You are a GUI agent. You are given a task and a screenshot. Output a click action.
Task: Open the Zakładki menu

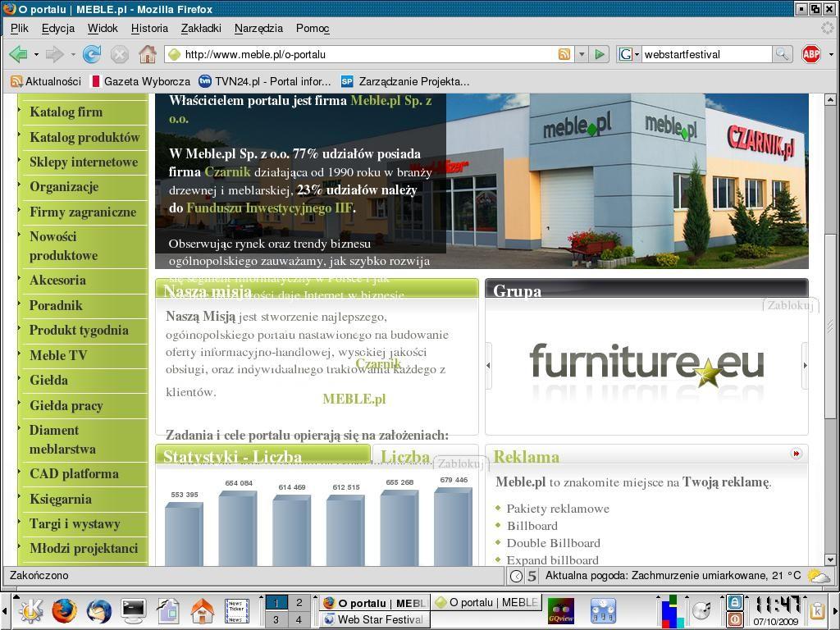201,29
